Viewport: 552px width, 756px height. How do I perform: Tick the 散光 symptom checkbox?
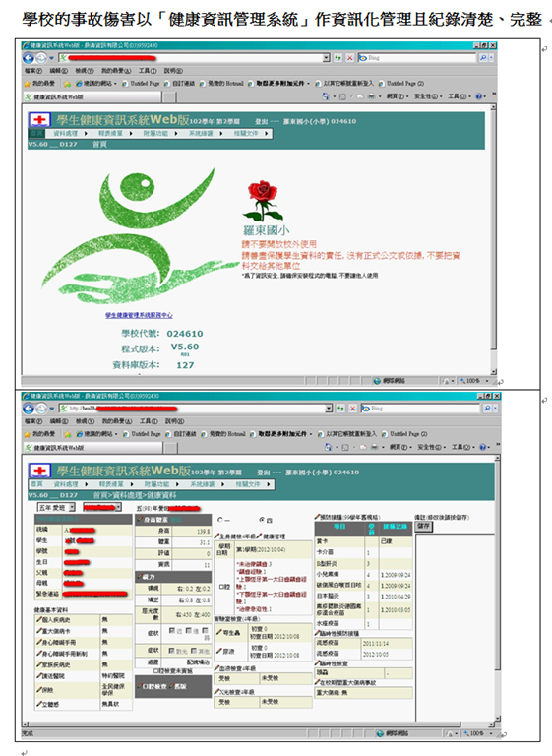[x=172, y=651]
